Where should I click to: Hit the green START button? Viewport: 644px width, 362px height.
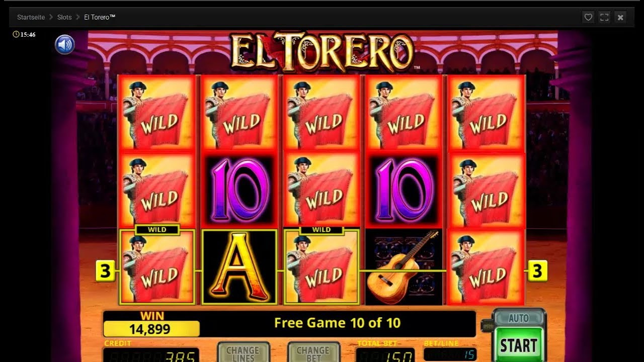pos(518,345)
